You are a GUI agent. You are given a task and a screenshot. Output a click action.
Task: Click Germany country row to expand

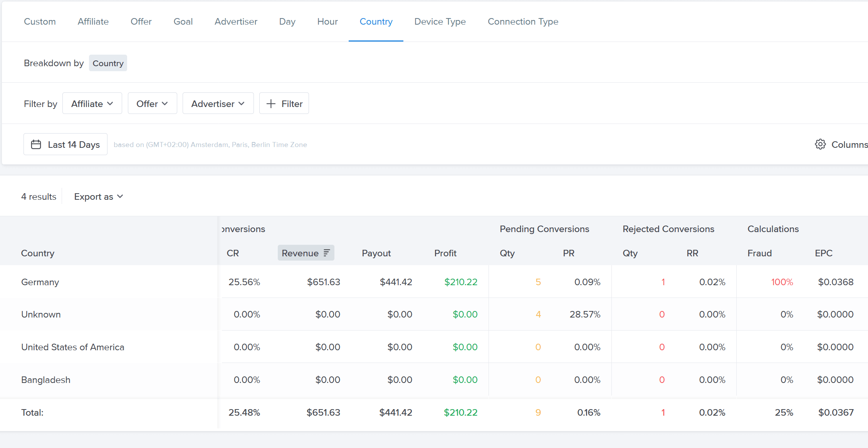40,282
